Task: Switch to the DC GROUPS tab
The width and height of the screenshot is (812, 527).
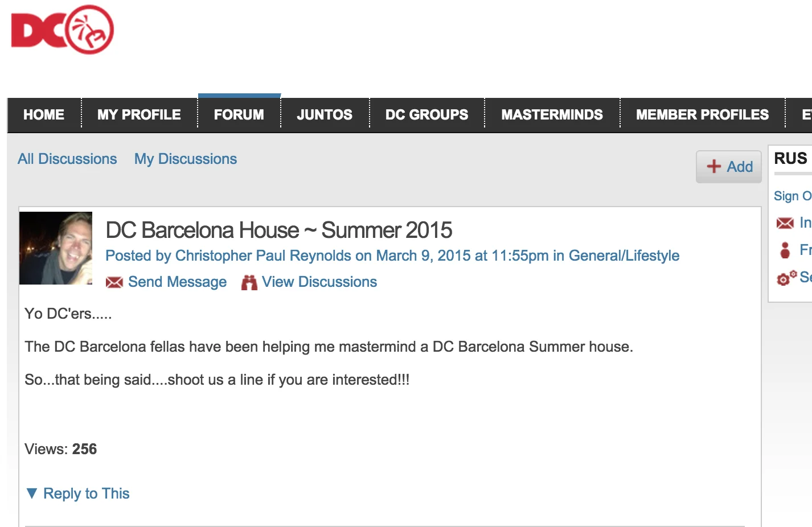Action: [x=426, y=115]
